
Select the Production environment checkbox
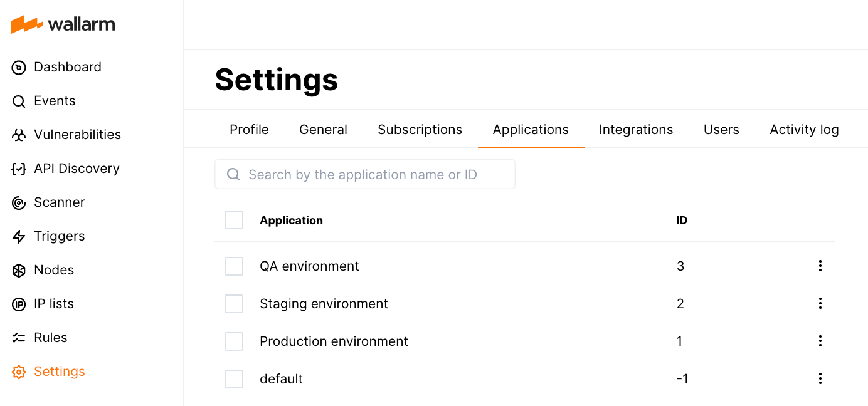pos(234,341)
